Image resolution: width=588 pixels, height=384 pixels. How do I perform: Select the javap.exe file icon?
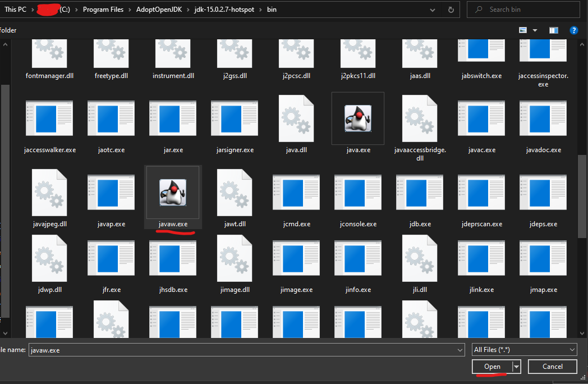pyautogui.click(x=111, y=192)
